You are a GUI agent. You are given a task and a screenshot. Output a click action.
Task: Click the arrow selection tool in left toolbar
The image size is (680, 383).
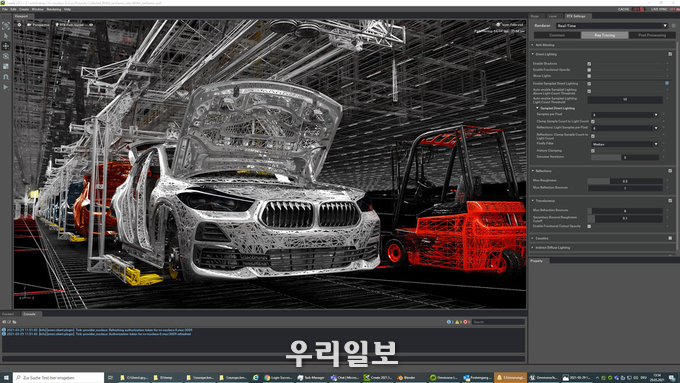click(x=6, y=36)
